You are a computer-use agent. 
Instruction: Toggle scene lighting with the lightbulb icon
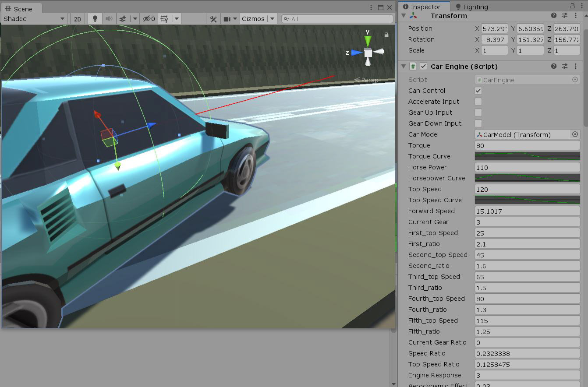(x=95, y=19)
